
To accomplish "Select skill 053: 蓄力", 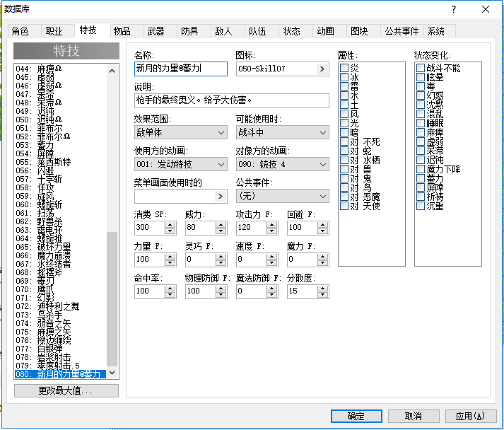I will tap(60, 145).
